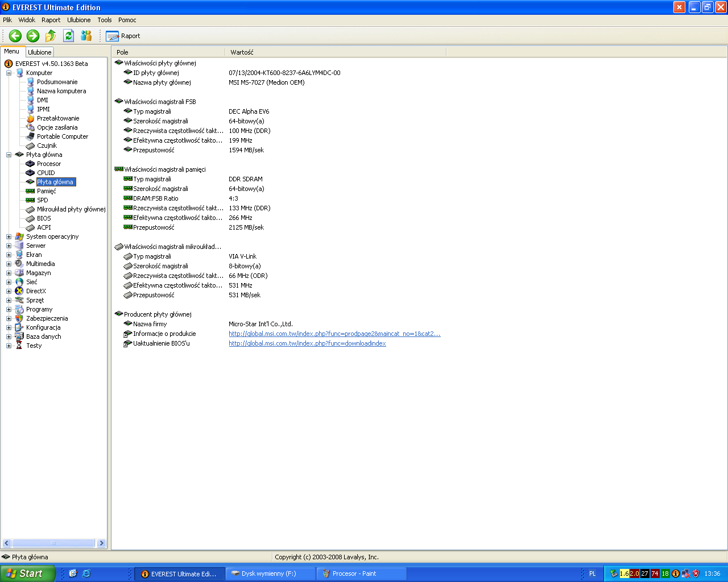Collapse the Płyta główna parent node

pos(9,155)
